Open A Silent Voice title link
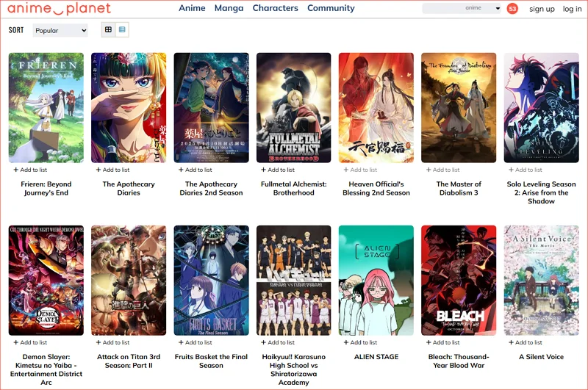The image size is (588, 390). click(541, 357)
